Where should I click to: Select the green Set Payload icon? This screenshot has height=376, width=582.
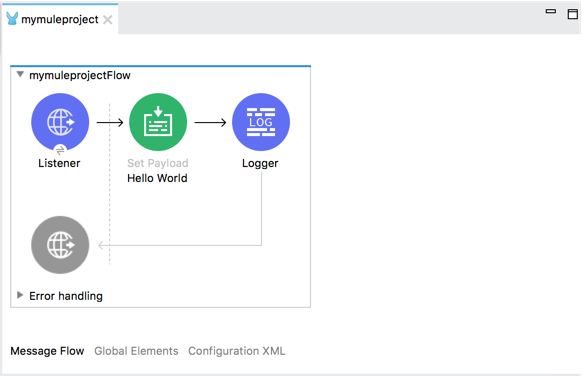(158, 122)
